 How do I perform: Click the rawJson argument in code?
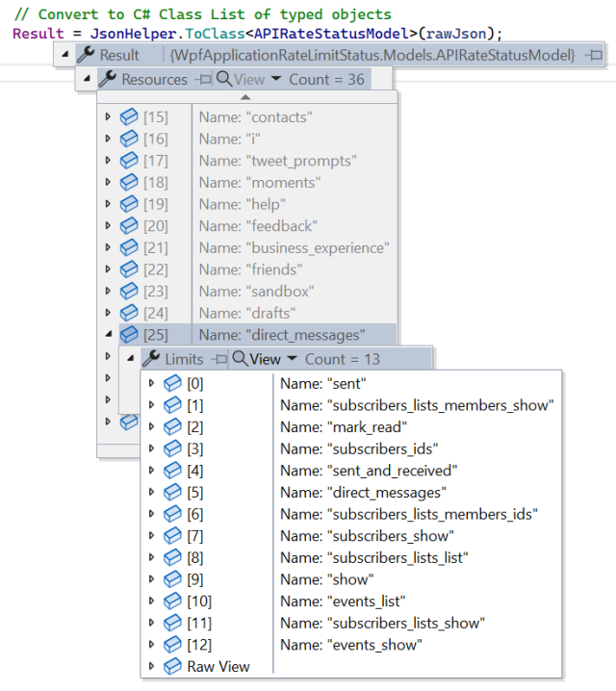tap(456, 34)
